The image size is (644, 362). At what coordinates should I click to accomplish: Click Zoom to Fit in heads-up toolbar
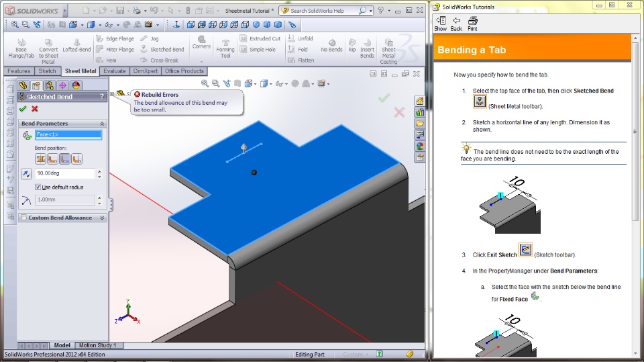[205, 83]
